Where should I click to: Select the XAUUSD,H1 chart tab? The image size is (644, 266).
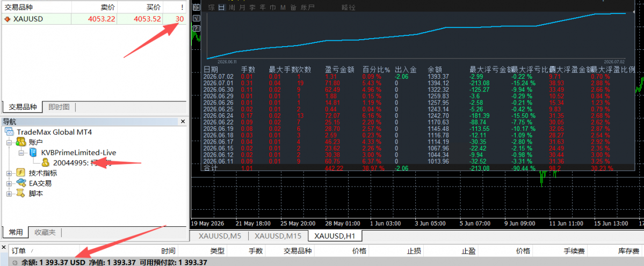335,235
